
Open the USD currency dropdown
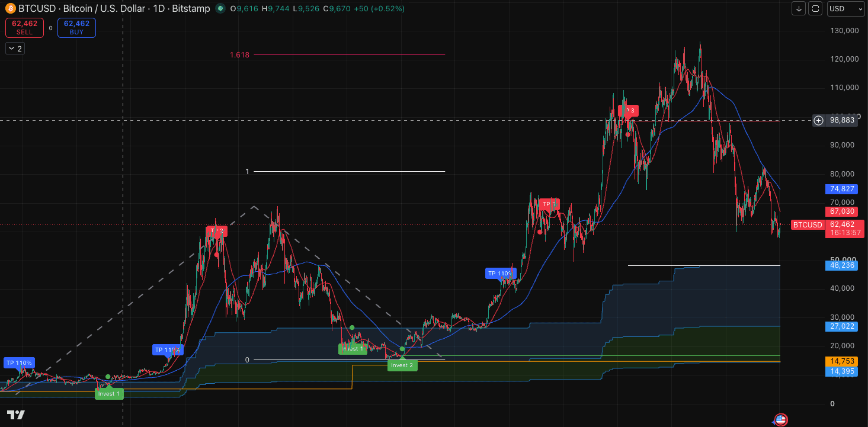click(x=846, y=8)
